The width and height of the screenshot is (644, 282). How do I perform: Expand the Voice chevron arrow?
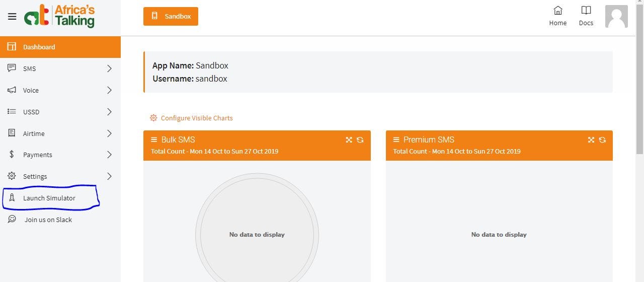pyautogui.click(x=109, y=90)
